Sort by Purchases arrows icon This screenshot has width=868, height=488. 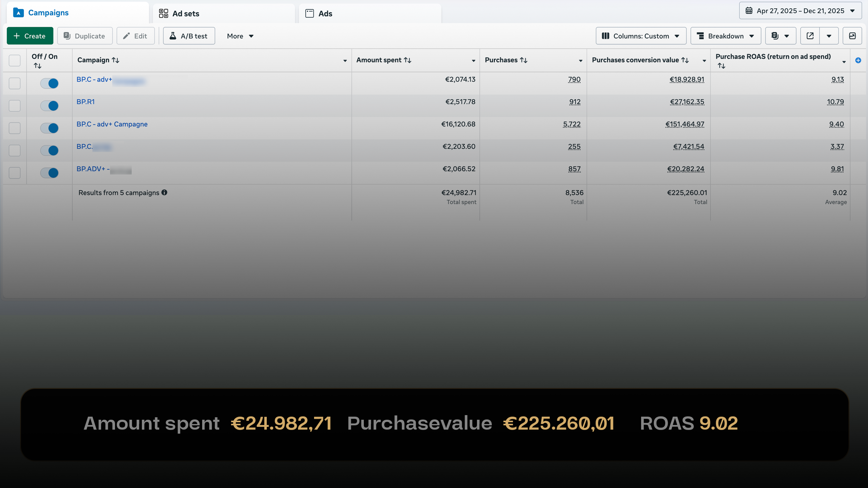(523, 60)
